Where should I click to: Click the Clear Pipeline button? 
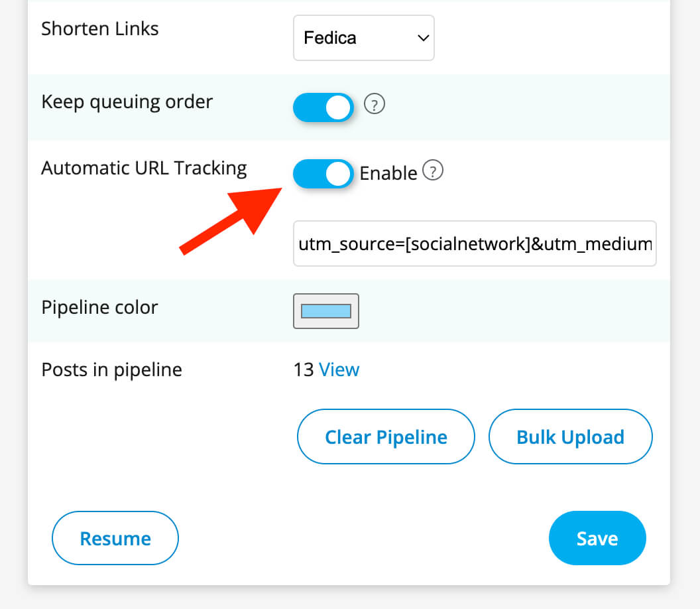(385, 437)
